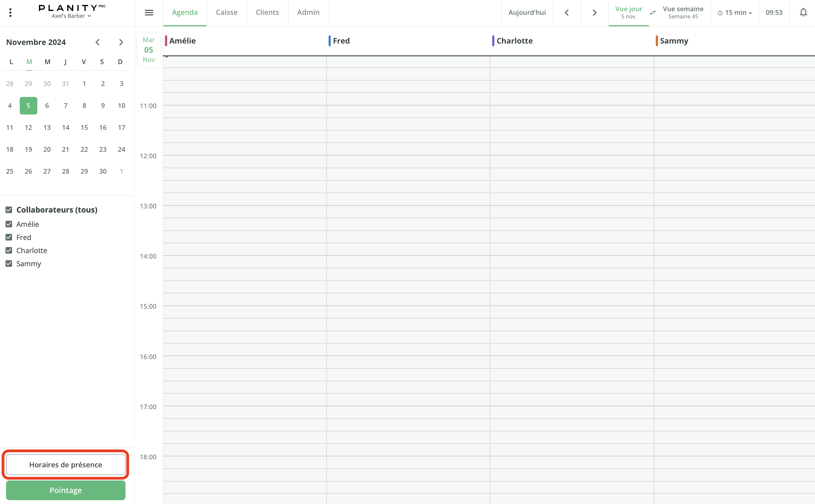Click the Horaires de présence button
The width and height of the screenshot is (815, 504).
65,464
